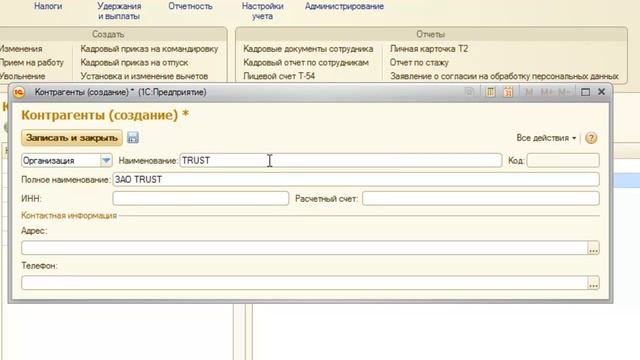Open the Отчетность menu section
This screenshot has height=360, width=640.
point(190,7)
